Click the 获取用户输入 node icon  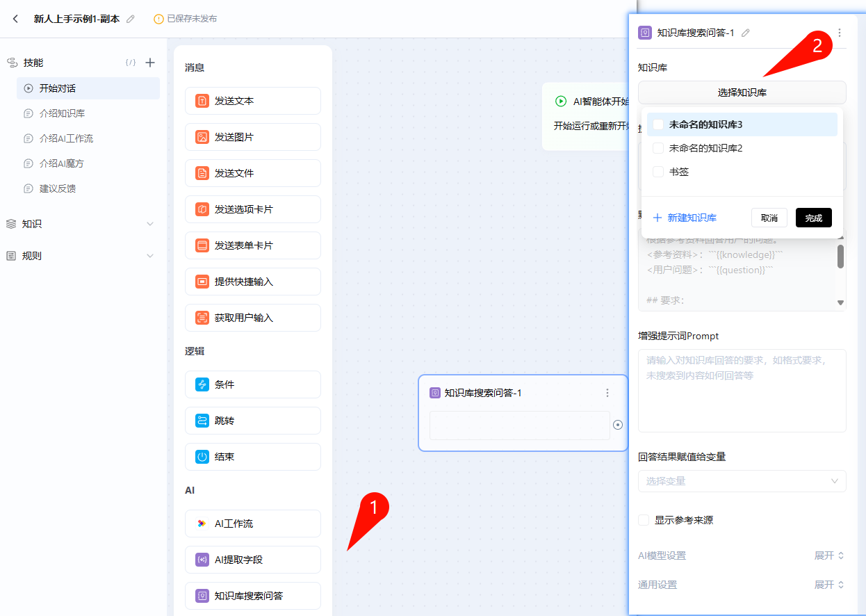click(202, 318)
